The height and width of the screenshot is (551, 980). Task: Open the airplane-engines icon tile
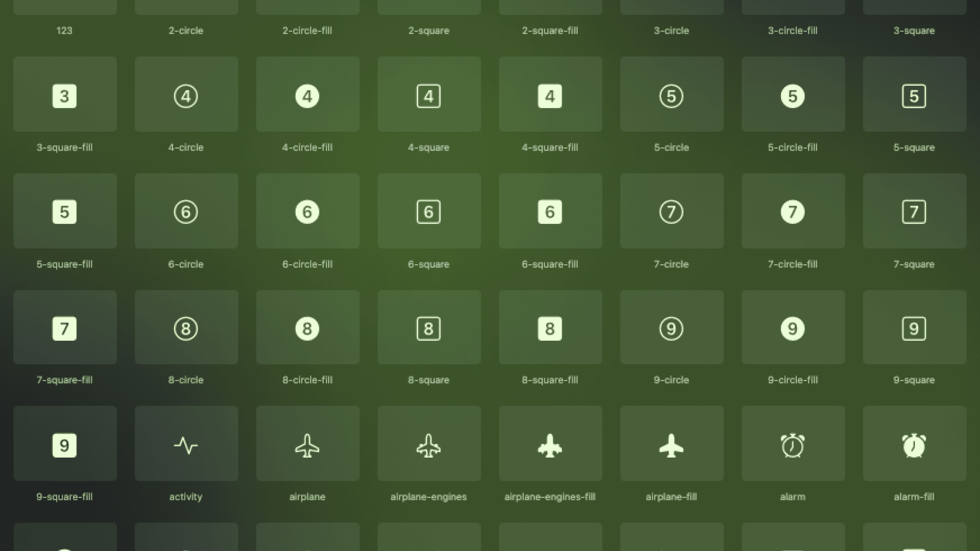tap(429, 445)
